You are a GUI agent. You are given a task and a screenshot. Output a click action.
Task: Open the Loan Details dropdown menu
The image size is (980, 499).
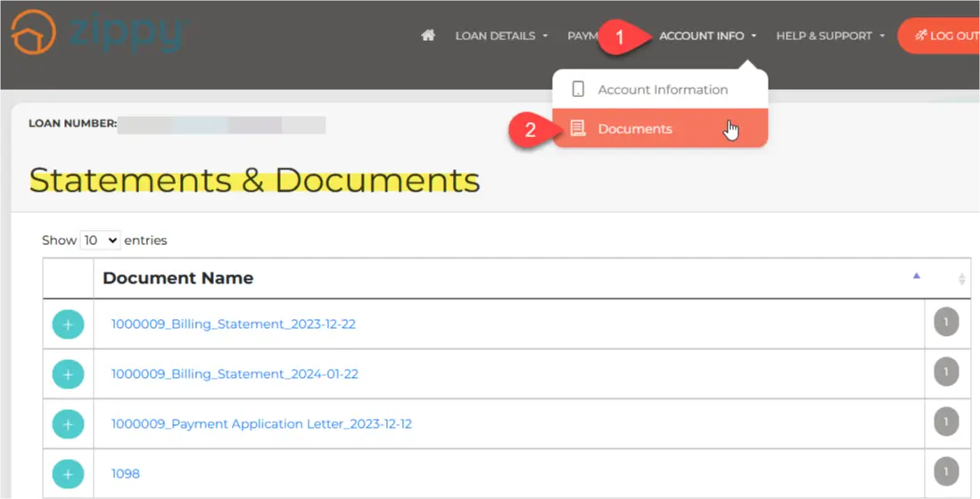point(500,36)
